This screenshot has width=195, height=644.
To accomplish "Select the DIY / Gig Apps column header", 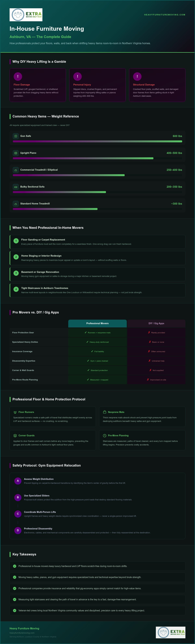I will pyautogui.click(x=156, y=324).
